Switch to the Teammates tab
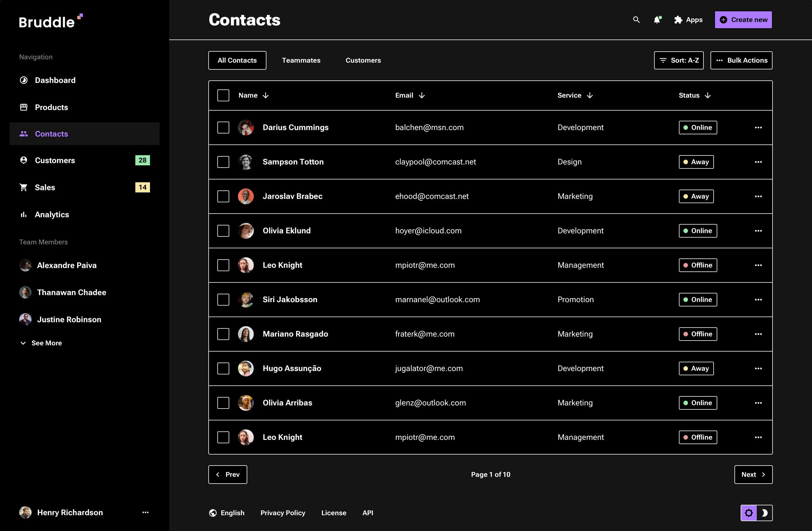The height and width of the screenshot is (531, 812). coord(301,60)
